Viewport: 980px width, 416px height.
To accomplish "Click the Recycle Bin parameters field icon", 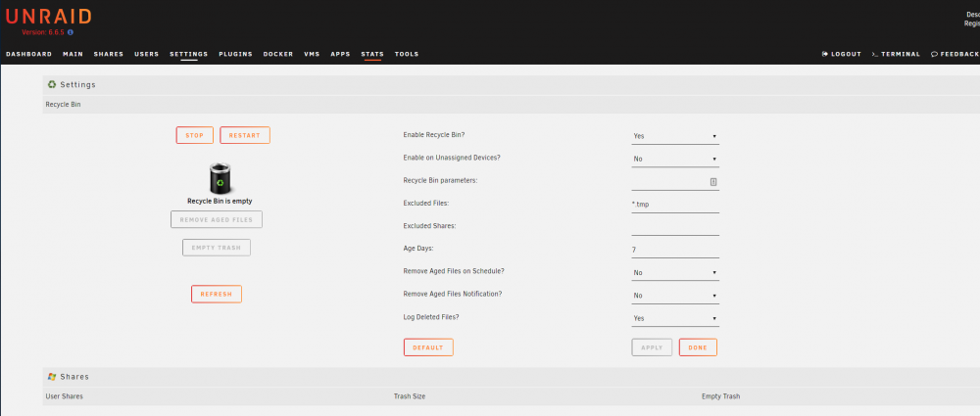I will coord(713,182).
